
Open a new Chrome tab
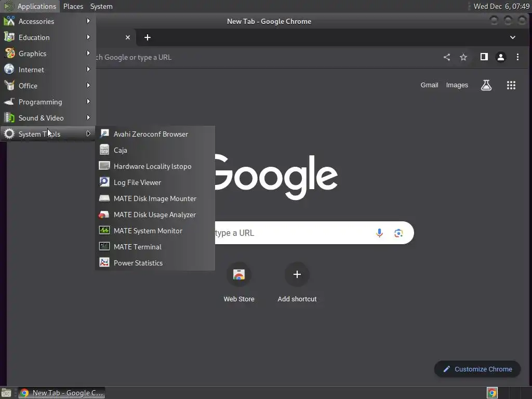[x=147, y=37]
